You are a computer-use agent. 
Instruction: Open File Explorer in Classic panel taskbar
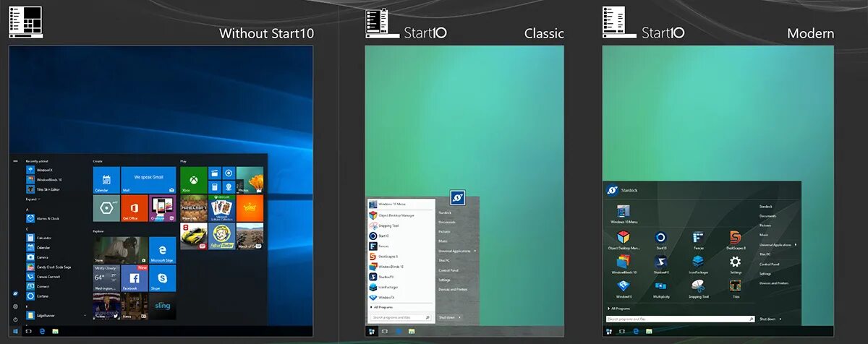pyautogui.click(x=412, y=331)
